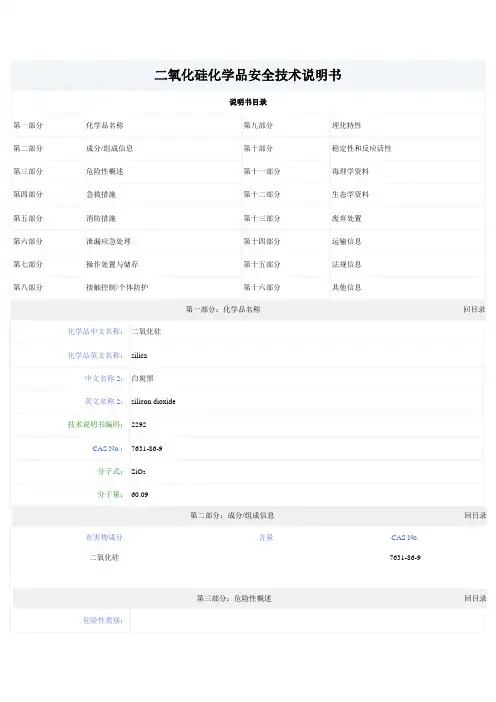Screen dimensions: 496x702
Task: Jump to 泄漏应急处理 from the contents
Action: (108, 241)
